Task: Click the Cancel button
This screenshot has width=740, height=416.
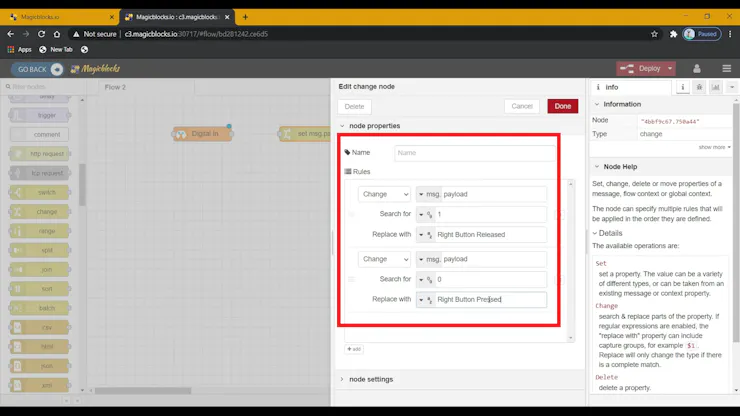Action: tap(522, 106)
